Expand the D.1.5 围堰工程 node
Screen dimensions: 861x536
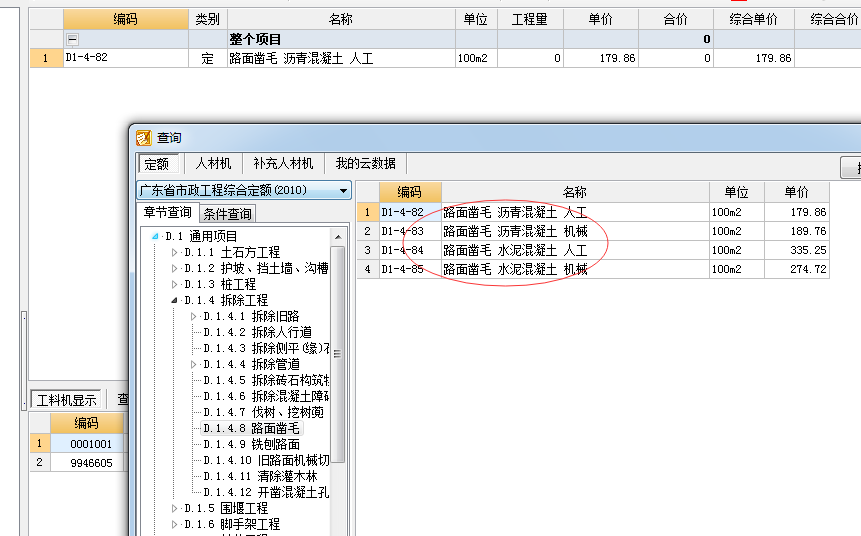point(175,508)
